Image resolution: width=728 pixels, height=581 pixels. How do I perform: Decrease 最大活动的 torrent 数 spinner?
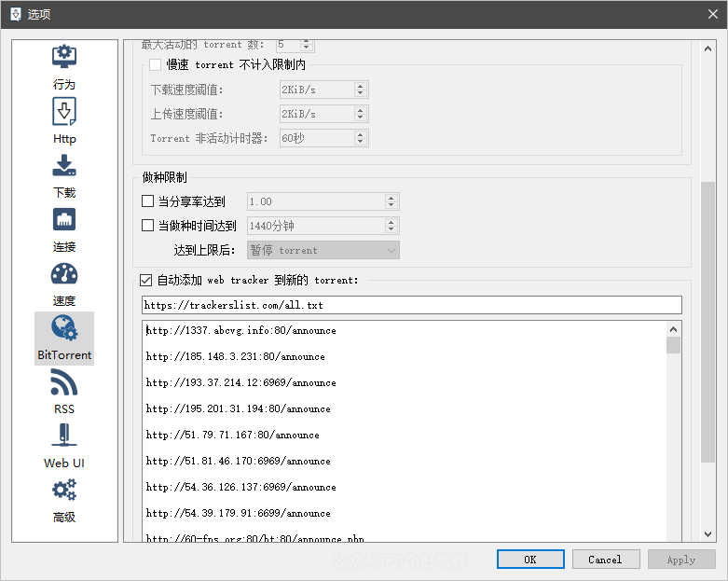306,48
